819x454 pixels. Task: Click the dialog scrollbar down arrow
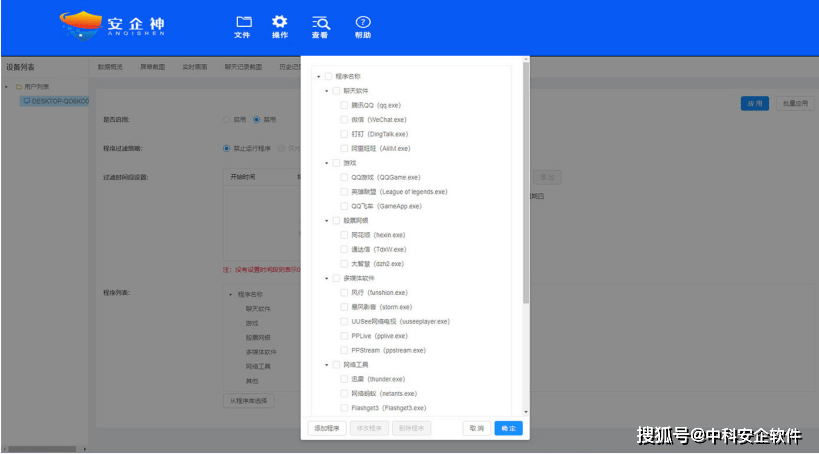(526, 412)
